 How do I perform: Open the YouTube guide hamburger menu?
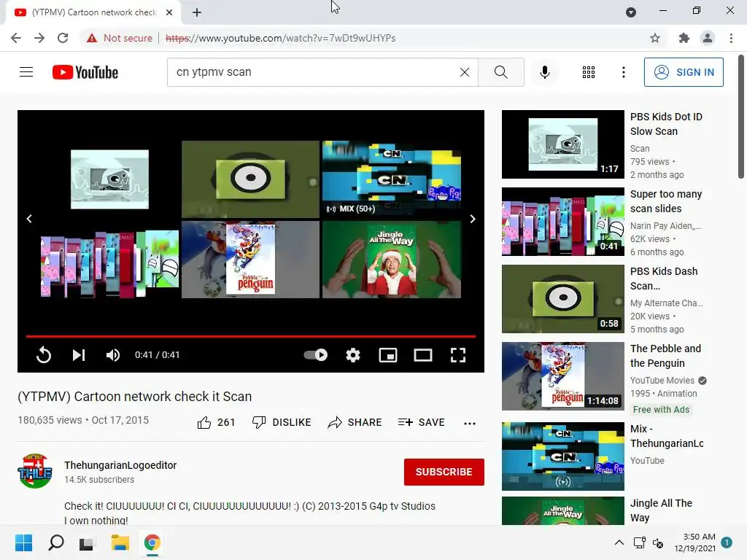click(26, 72)
